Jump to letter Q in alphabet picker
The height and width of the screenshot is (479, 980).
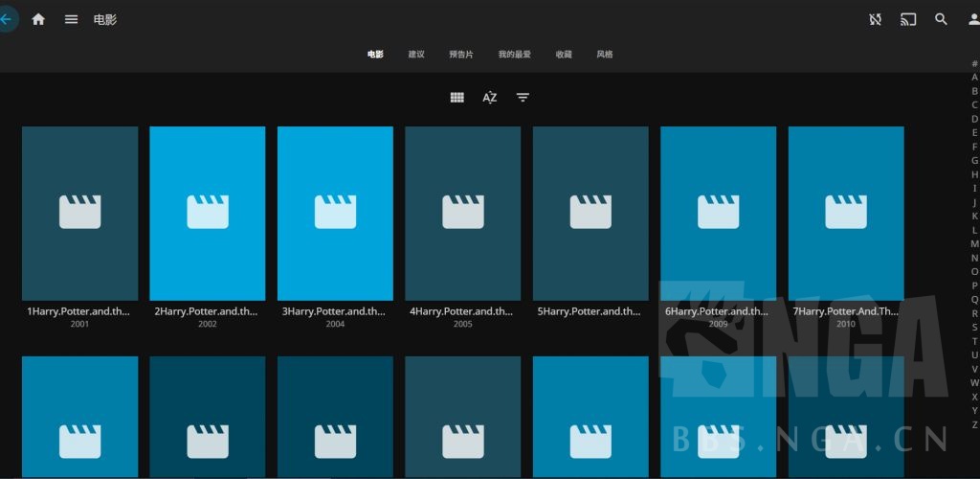tap(974, 300)
